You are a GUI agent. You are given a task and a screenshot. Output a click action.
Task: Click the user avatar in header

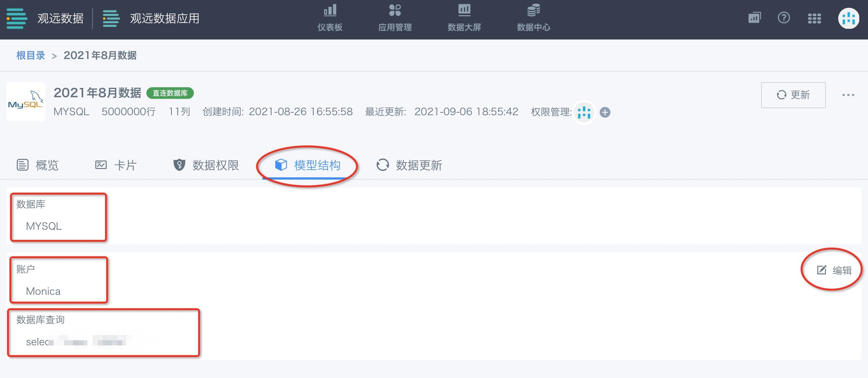click(x=849, y=18)
